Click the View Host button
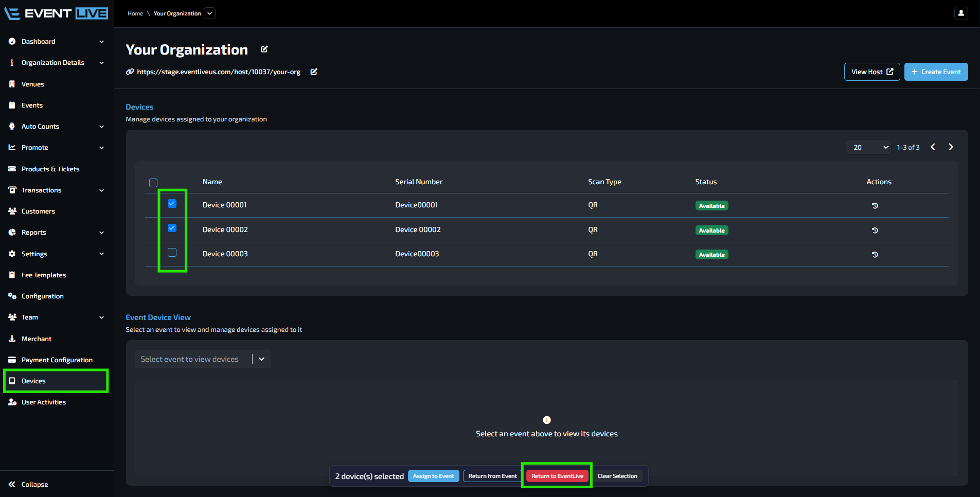Viewport: 980px width, 497px height. click(872, 72)
